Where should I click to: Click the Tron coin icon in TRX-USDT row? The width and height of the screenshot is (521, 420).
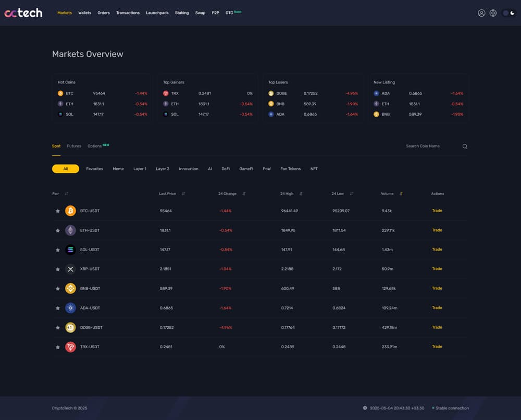[70, 347]
